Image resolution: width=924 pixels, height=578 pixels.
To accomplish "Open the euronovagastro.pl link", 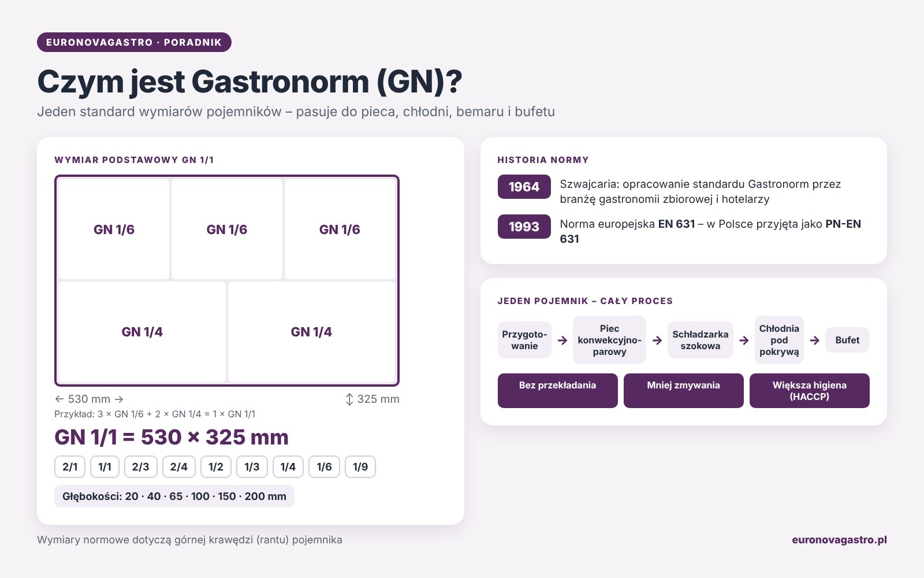I will pyautogui.click(x=839, y=540).
